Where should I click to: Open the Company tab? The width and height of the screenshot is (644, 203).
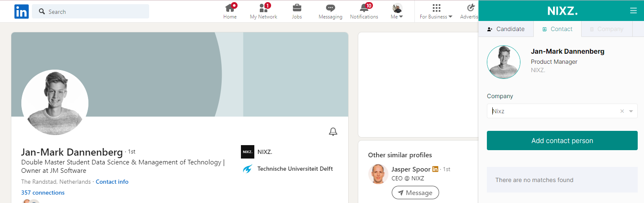tap(606, 29)
